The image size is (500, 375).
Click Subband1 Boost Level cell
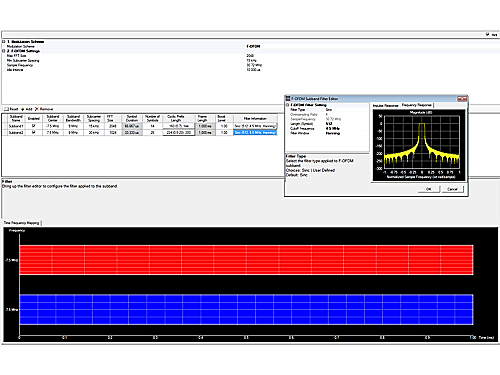point(223,126)
